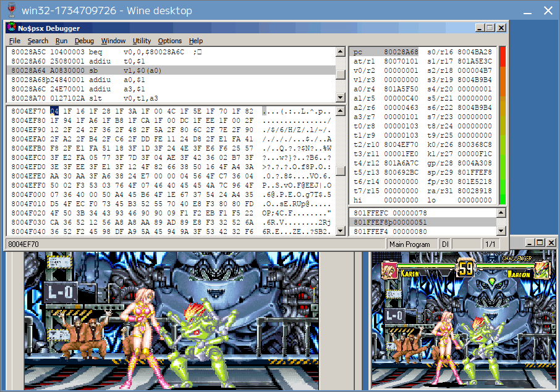Open the File menu
Image resolution: width=560 pixels, height=392 pixels.
15,41
